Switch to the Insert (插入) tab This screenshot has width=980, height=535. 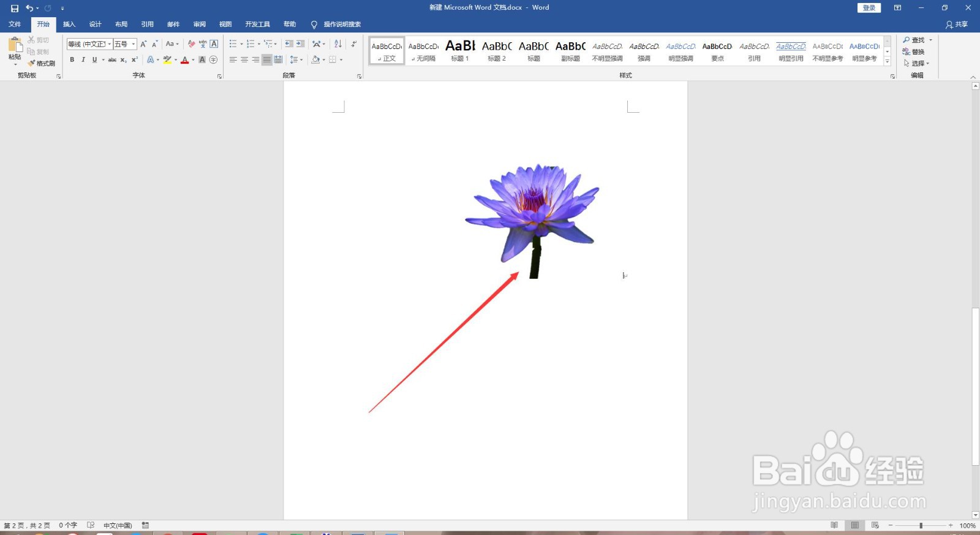(69, 25)
